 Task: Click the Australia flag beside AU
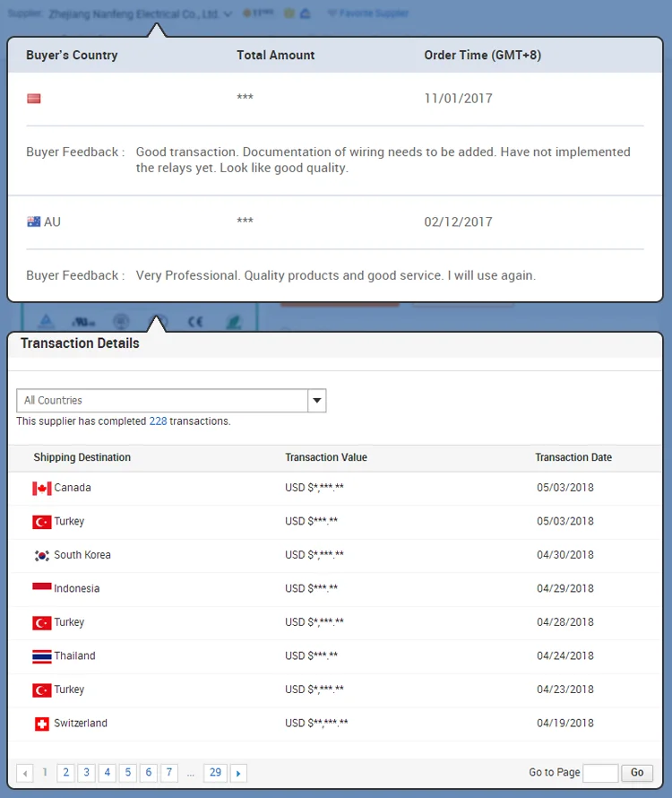[x=34, y=221]
